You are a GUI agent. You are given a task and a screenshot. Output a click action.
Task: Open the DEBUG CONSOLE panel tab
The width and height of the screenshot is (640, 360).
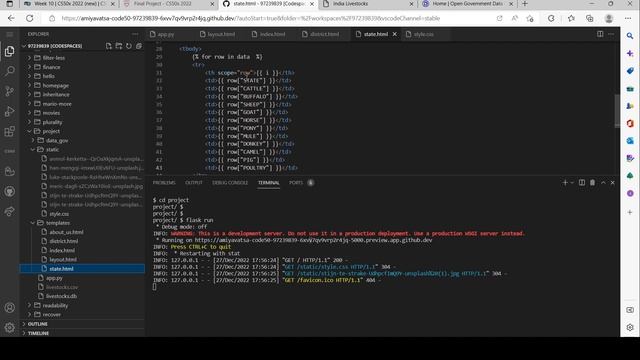230,183
